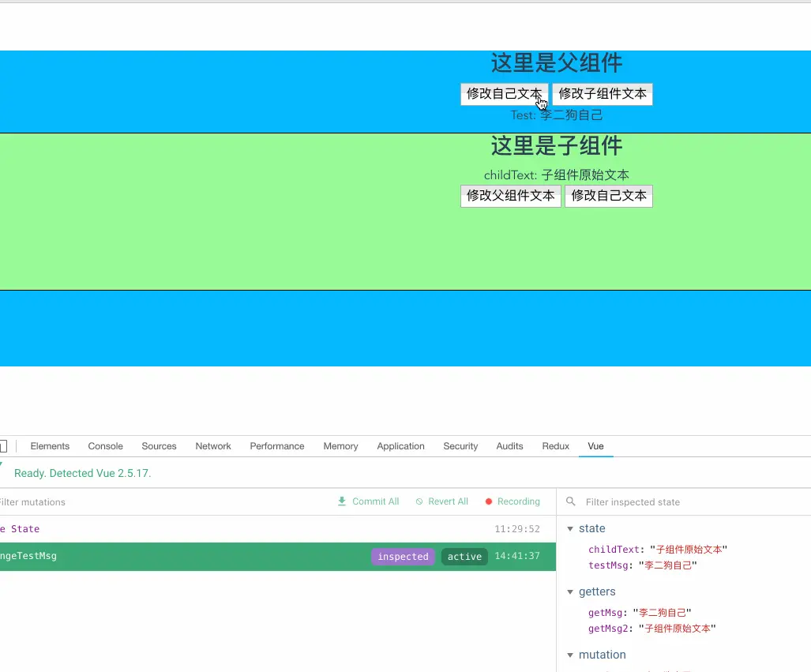The width and height of the screenshot is (811, 672).
Task: Click the parent 修改自己文本 button
Action: click(505, 94)
